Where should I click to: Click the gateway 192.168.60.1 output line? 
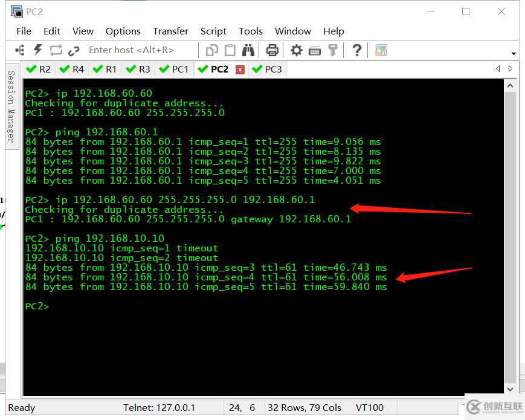(x=188, y=219)
